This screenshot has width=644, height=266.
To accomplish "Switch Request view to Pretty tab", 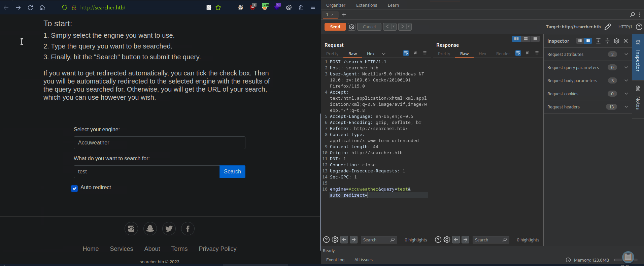I will [332, 54].
